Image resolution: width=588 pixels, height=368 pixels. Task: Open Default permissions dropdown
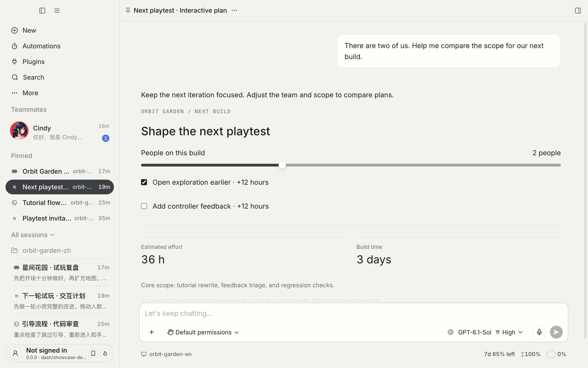(203, 332)
